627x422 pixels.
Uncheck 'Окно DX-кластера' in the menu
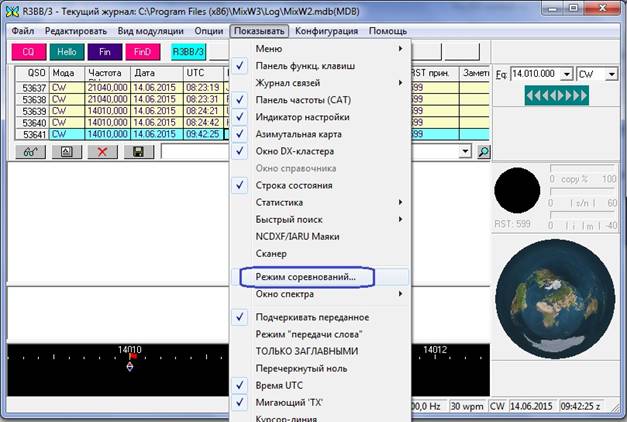click(x=298, y=150)
